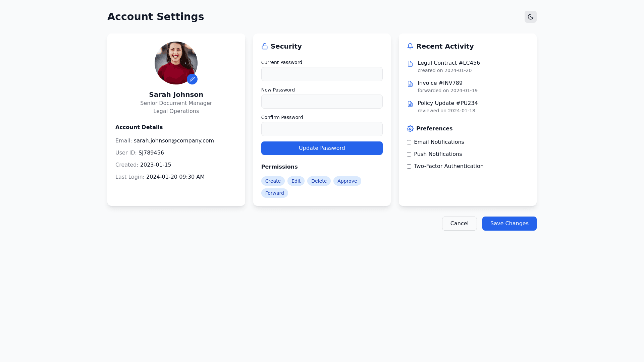The height and width of the screenshot is (362, 644).
Task: Select the Forward permission badge
Action: 274,193
